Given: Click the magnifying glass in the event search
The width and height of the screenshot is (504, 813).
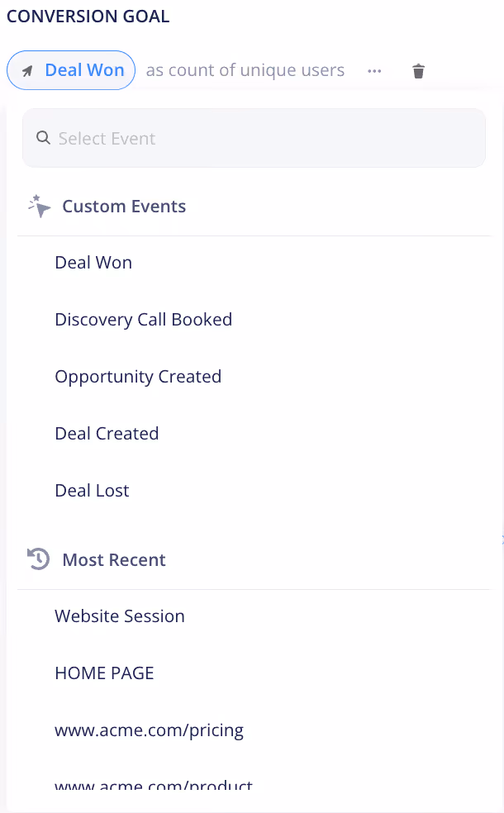Looking at the screenshot, I should click(x=42, y=137).
